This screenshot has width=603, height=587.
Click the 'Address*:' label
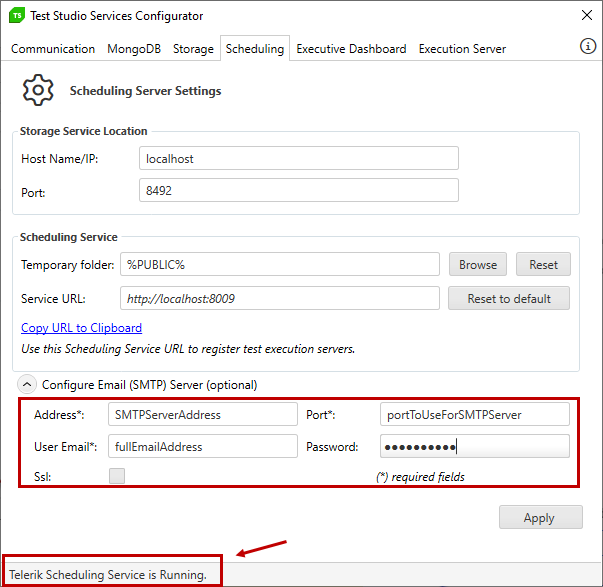pos(59,415)
